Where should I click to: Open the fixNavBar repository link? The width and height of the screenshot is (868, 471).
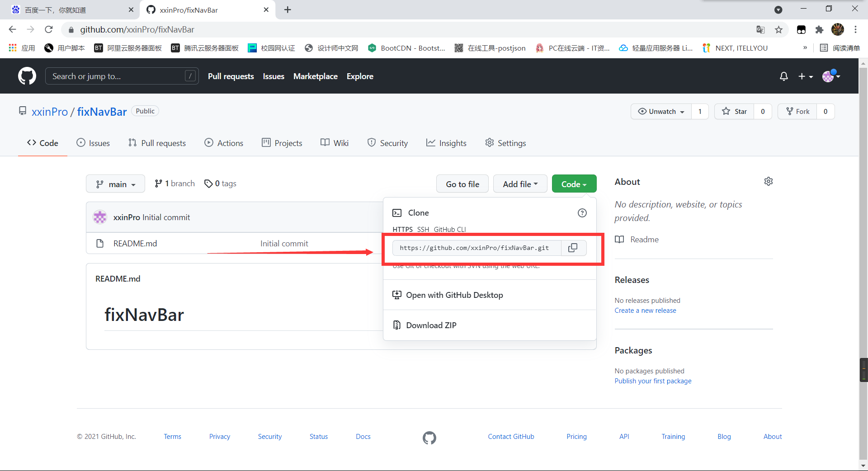(x=102, y=112)
